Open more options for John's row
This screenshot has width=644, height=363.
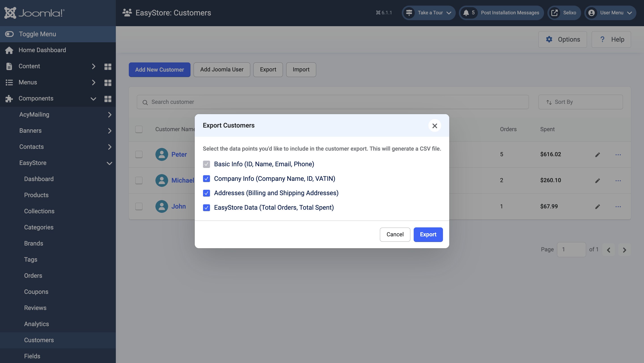click(618, 207)
